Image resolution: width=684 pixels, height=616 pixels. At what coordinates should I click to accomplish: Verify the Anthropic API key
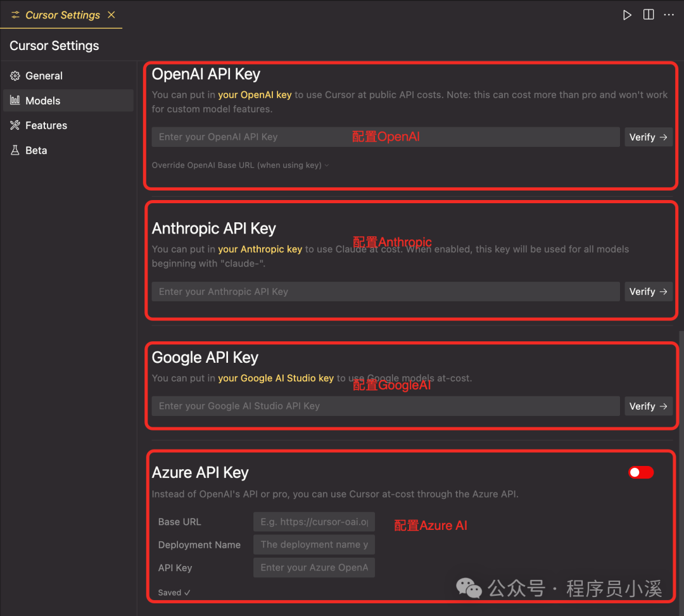point(649,292)
